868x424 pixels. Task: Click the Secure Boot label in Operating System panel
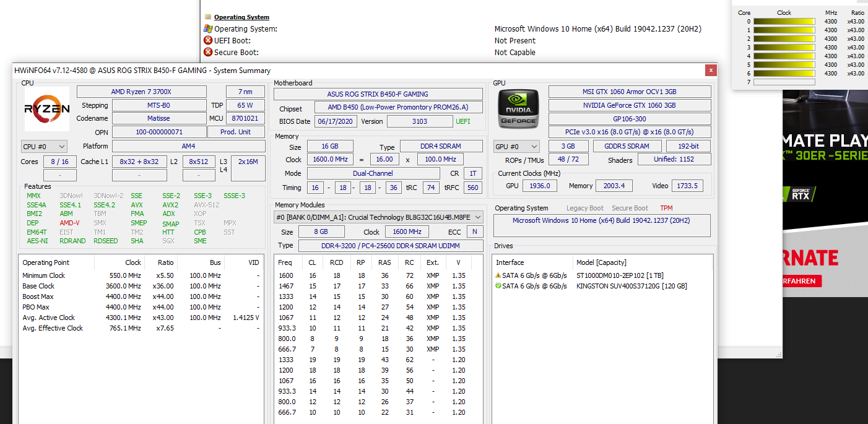click(630, 208)
